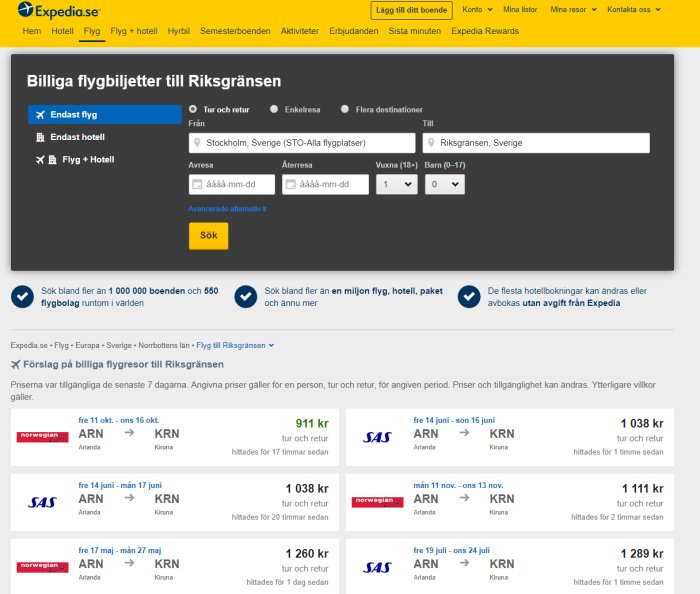Click the Expedia.se logo
The height and width of the screenshot is (594, 700).
[58, 10]
